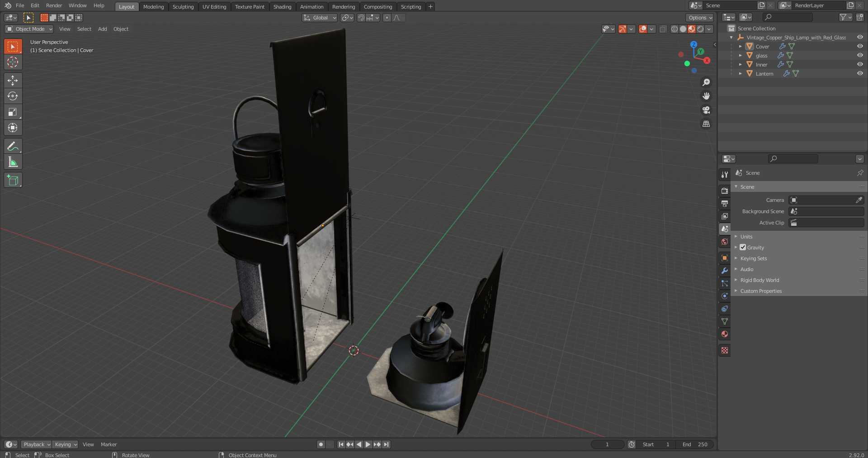Select the Move tool in toolbar

pos(13,81)
